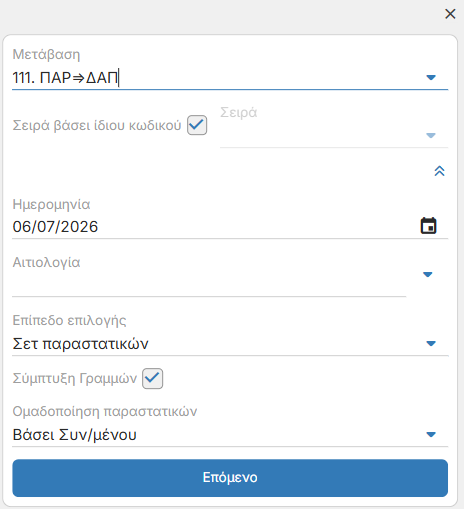
Task: Click into the empty Αιτιολογία text field
Action: point(209,283)
